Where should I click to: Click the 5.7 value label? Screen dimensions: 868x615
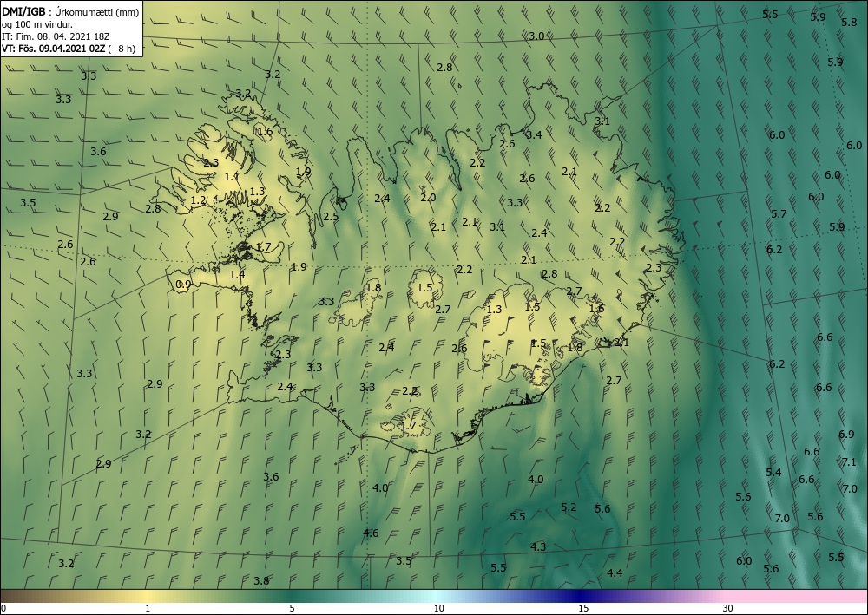pyautogui.click(x=779, y=214)
